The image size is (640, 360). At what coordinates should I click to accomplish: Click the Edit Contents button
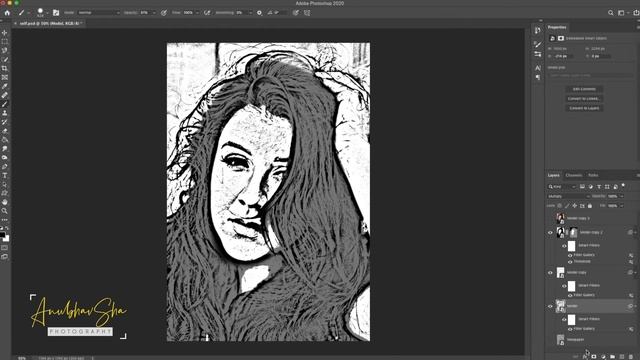click(584, 89)
